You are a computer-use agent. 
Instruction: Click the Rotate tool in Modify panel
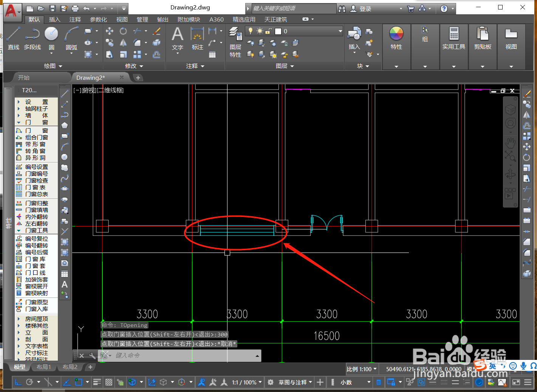pyautogui.click(x=123, y=31)
